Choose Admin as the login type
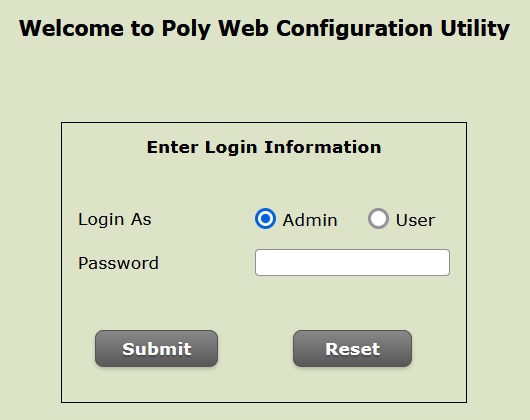 point(265,219)
